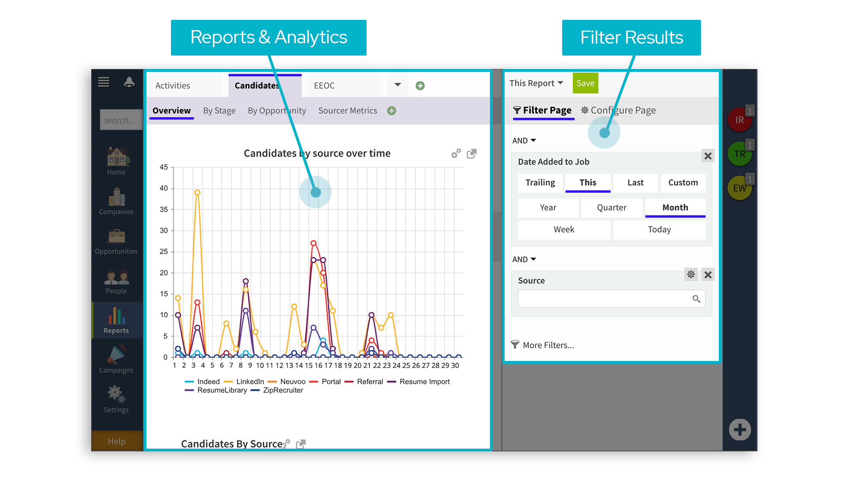Open the By Stage sub-tab
The height and width of the screenshot is (499, 868).
pos(219,111)
